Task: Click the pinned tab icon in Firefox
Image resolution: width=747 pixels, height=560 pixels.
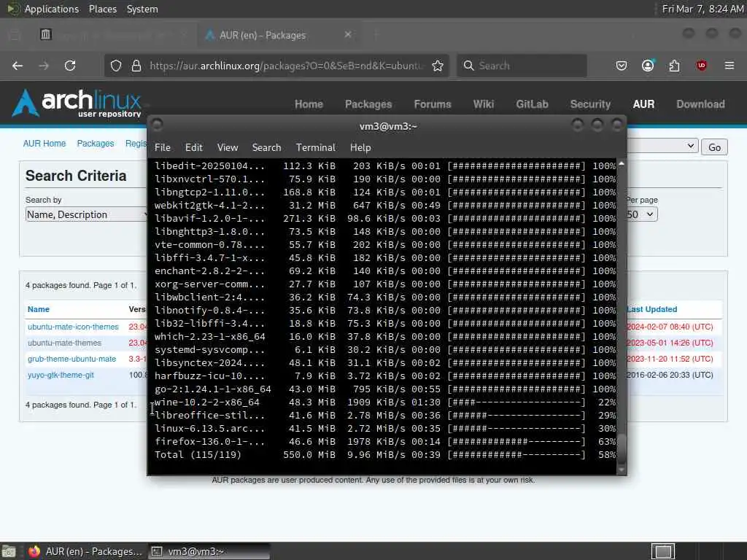Action: 46,34
